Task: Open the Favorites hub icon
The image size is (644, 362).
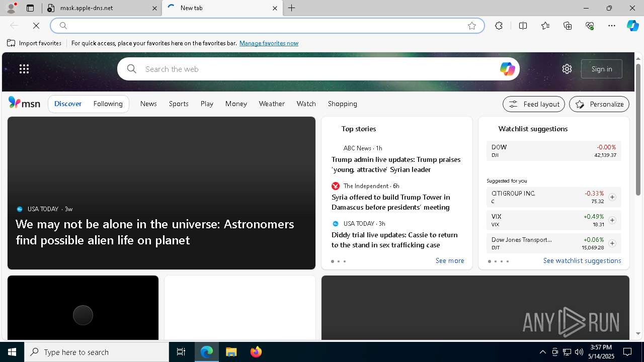Action: click(545, 26)
